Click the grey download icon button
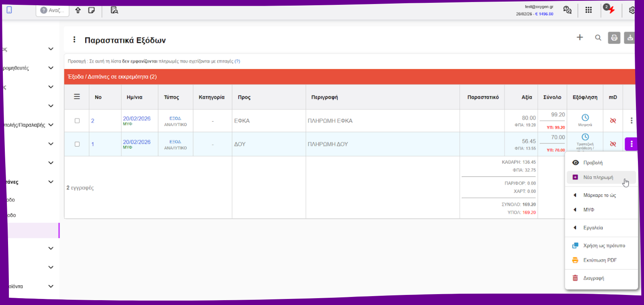 (630, 38)
